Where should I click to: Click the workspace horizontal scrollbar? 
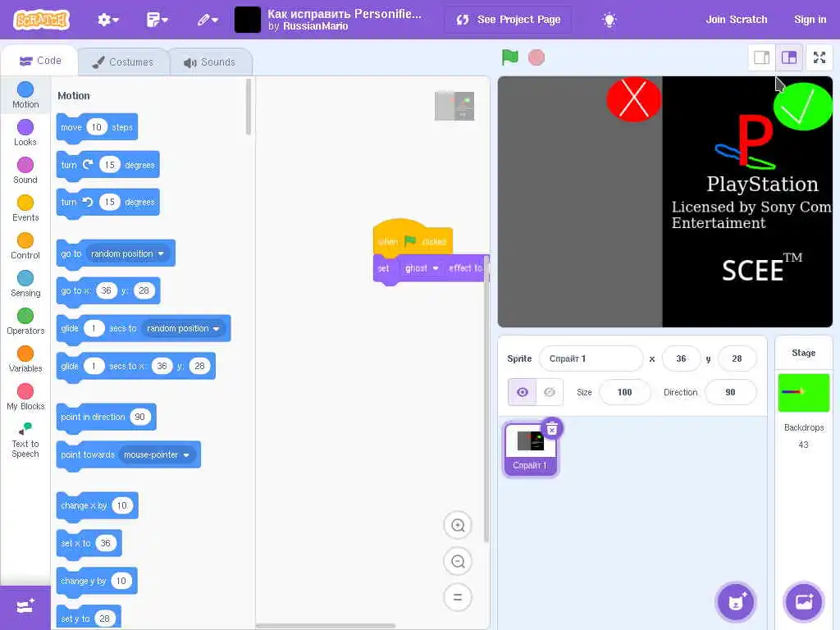326,625
